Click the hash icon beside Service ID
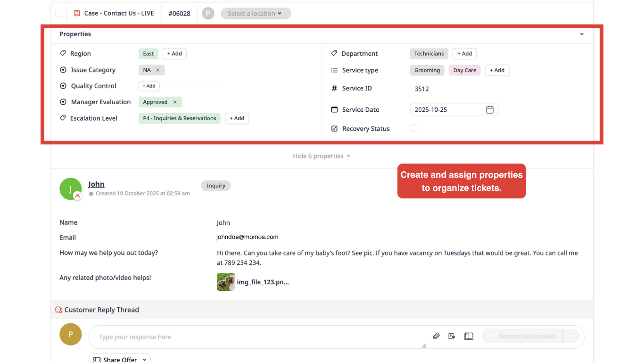The height and width of the screenshot is (362, 644). pos(334,88)
